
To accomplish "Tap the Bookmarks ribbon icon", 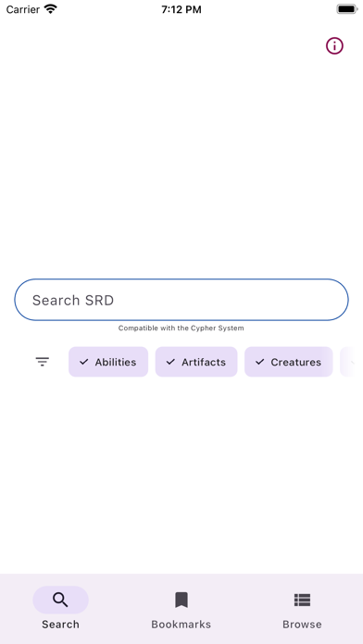I will coord(181,601).
